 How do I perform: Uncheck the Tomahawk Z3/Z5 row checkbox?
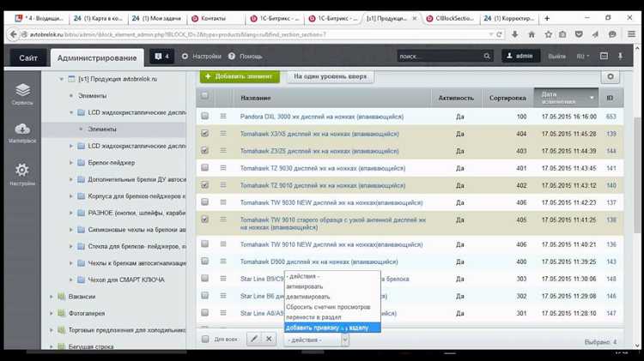tap(204, 151)
